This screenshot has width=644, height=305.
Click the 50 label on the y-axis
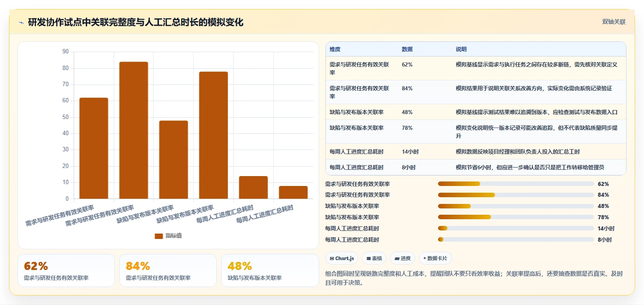point(66,117)
